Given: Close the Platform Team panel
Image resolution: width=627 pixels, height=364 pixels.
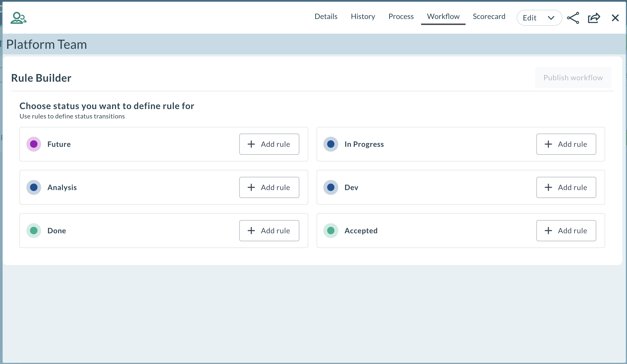Looking at the screenshot, I should (x=615, y=18).
